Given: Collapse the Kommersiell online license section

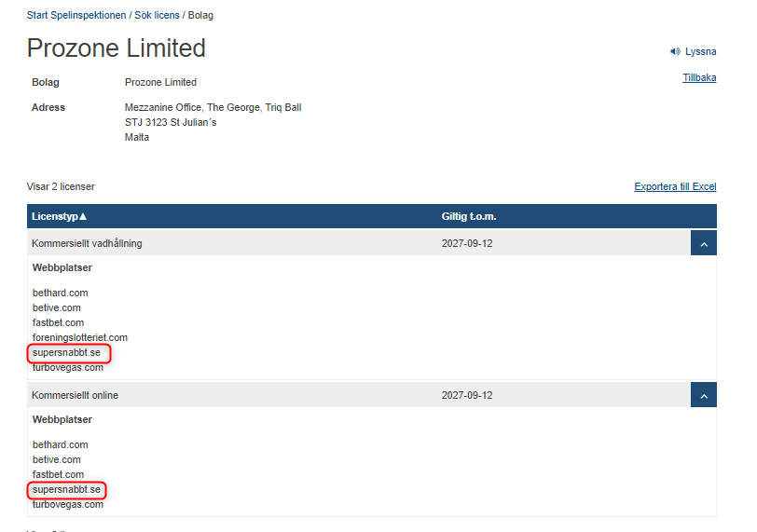Looking at the screenshot, I should click(x=704, y=395).
